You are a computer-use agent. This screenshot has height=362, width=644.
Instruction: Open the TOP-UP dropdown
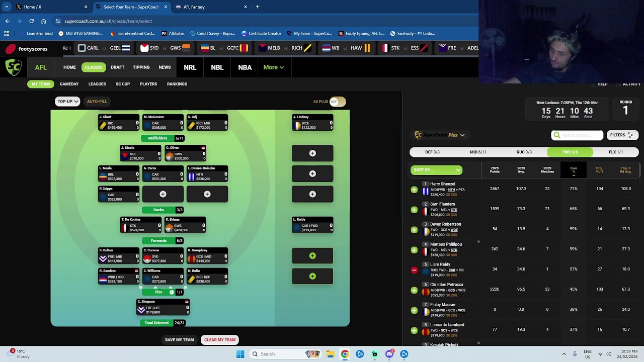pyautogui.click(x=67, y=102)
